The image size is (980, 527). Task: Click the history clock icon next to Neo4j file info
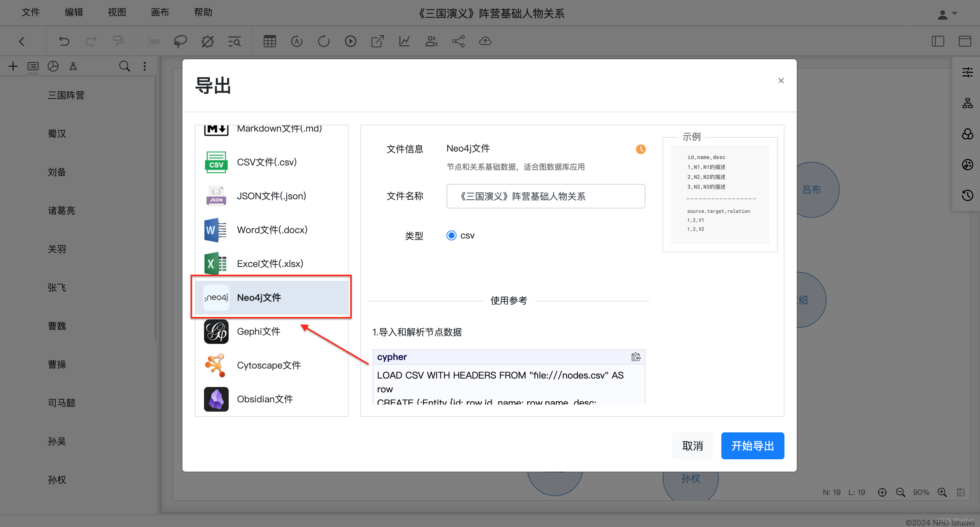pos(641,149)
